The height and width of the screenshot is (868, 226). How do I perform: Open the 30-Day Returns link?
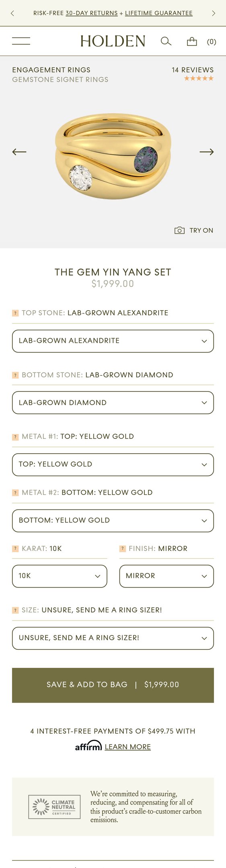click(x=92, y=13)
